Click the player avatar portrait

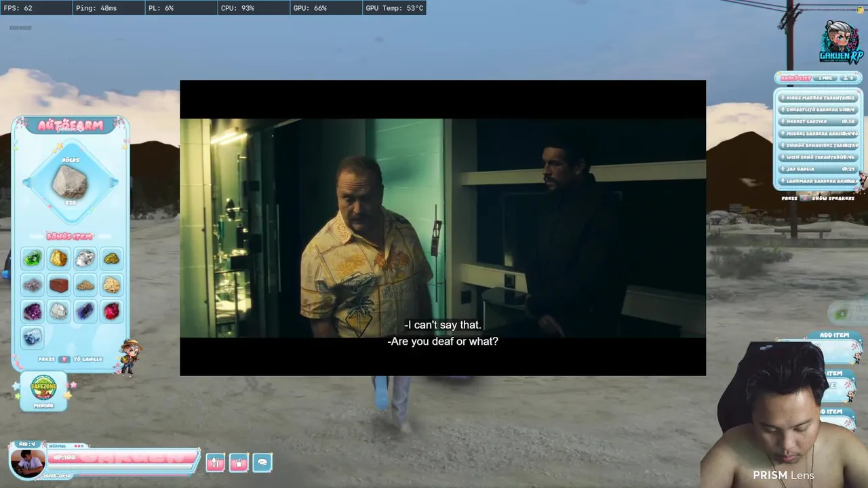(28, 463)
